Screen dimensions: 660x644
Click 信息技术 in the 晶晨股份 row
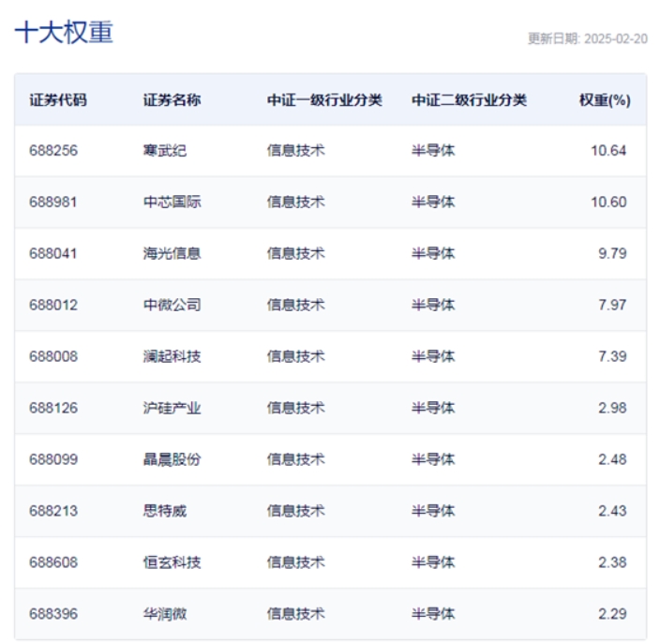(x=296, y=459)
